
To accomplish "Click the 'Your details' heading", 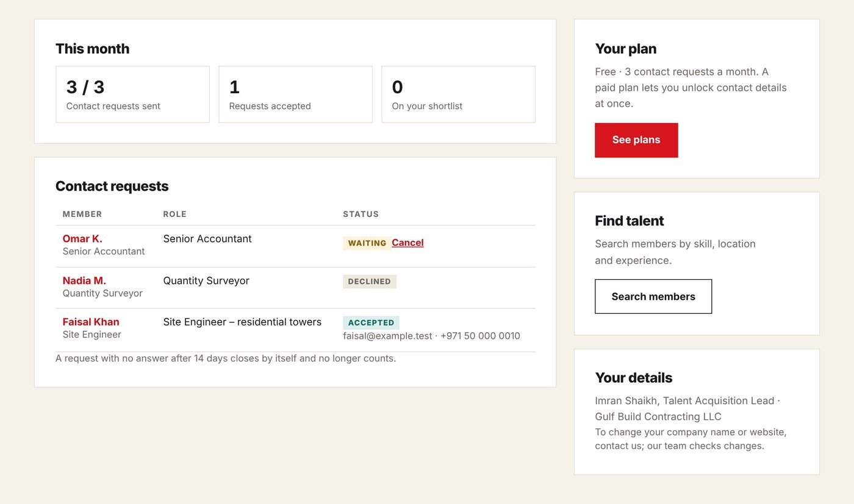I will click(633, 378).
